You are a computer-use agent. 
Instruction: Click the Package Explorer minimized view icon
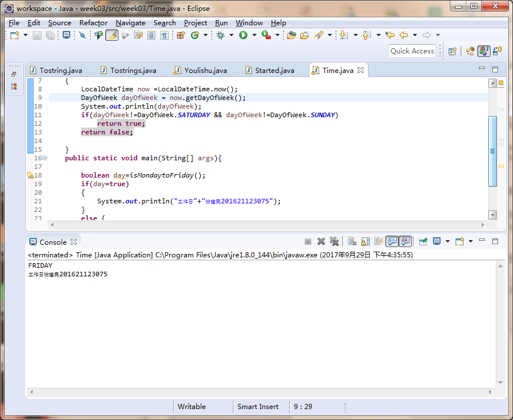coord(14,87)
